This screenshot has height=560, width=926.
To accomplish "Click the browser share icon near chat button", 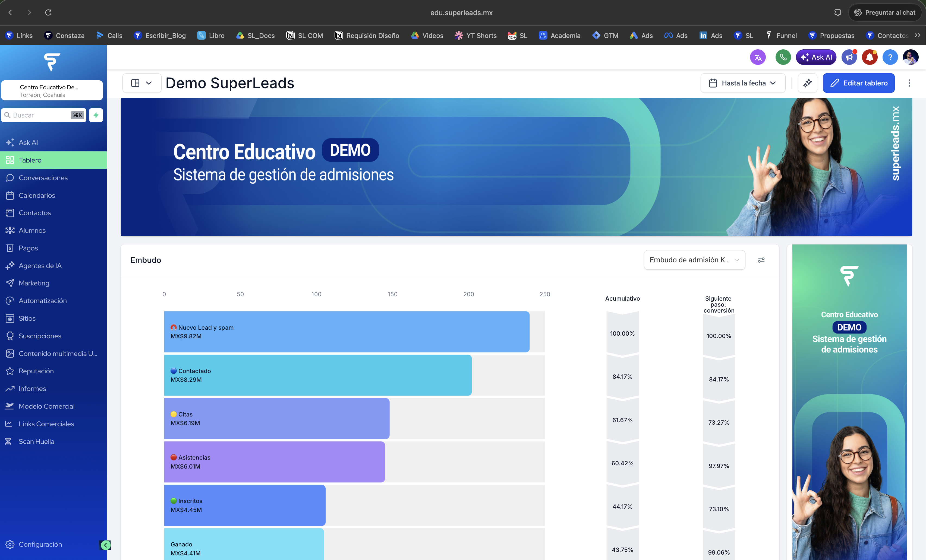I will [838, 12].
